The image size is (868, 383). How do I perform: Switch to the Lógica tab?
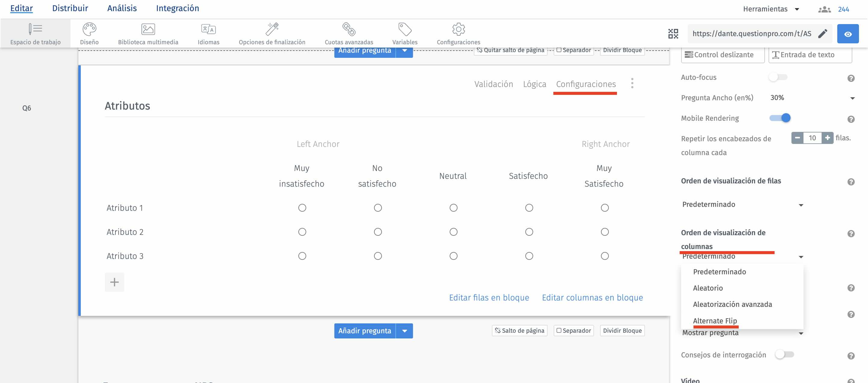(534, 84)
